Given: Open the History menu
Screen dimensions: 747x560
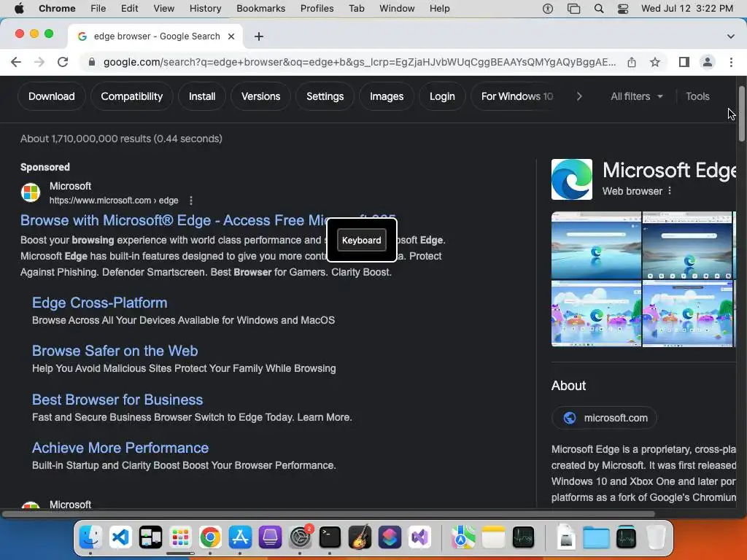Looking at the screenshot, I should 205,9.
